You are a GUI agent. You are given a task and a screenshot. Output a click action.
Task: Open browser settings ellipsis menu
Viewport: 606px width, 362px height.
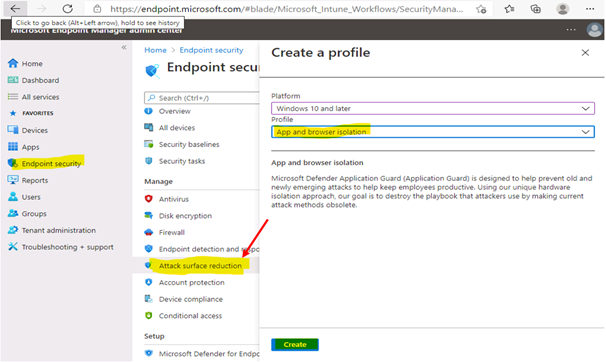tap(590, 8)
